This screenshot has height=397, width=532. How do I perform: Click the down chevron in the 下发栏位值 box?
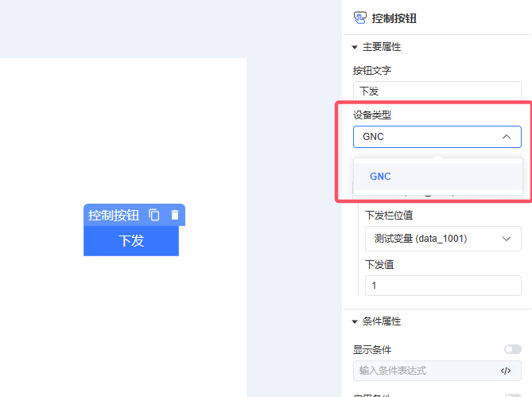[x=507, y=238]
